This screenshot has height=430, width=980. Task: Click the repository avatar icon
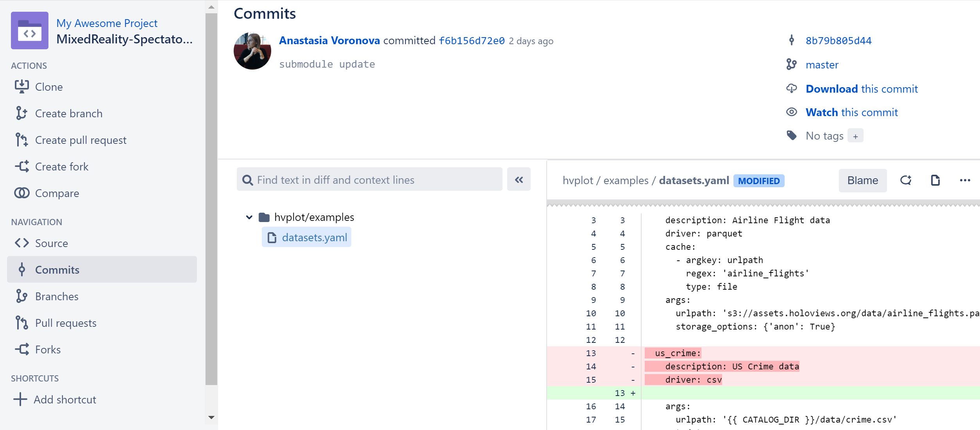(x=30, y=30)
